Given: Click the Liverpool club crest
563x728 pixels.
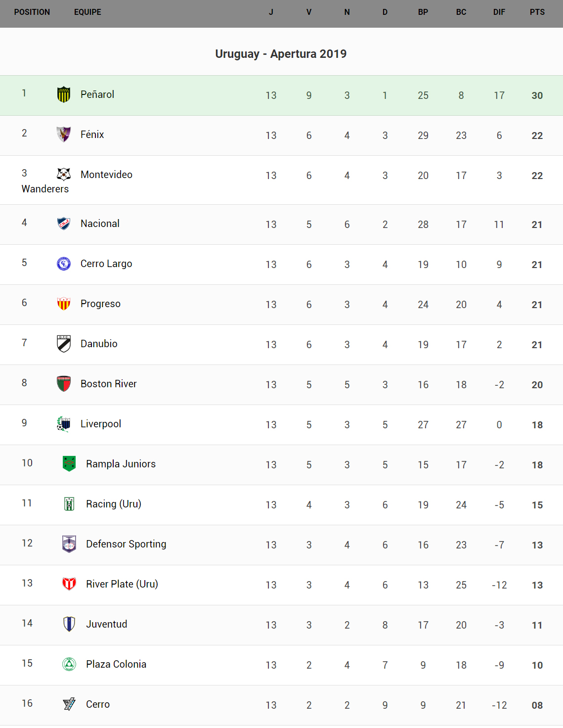Looking at the screenshot, I should pos(64,424).
